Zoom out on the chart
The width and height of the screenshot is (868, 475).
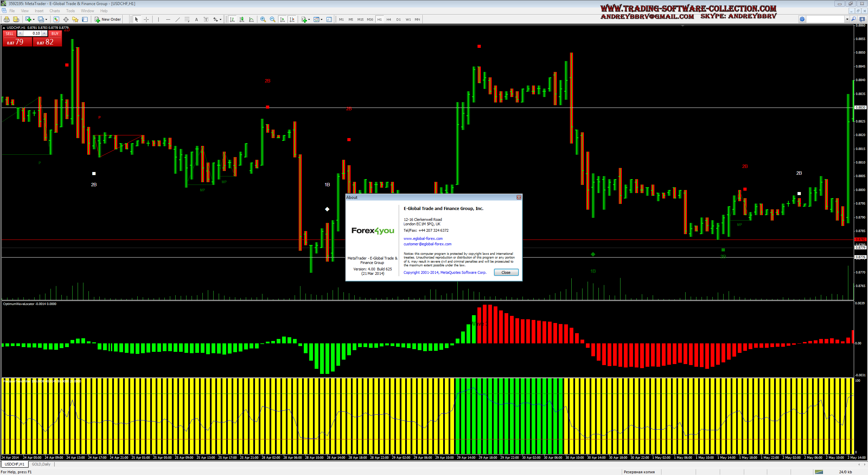coord(272,19)
